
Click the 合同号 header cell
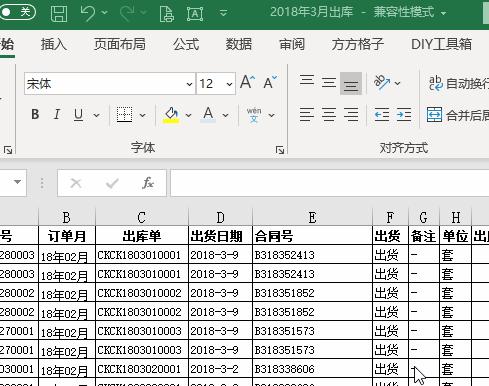coord(312,236)
